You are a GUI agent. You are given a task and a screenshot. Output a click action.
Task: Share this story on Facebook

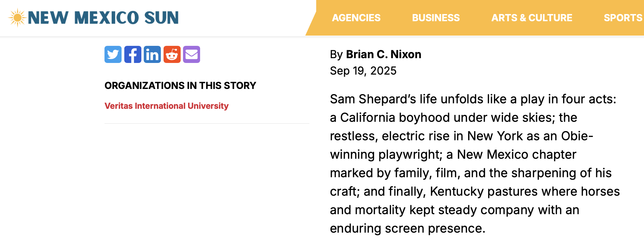pyautogui.click(x=132, y=54)
